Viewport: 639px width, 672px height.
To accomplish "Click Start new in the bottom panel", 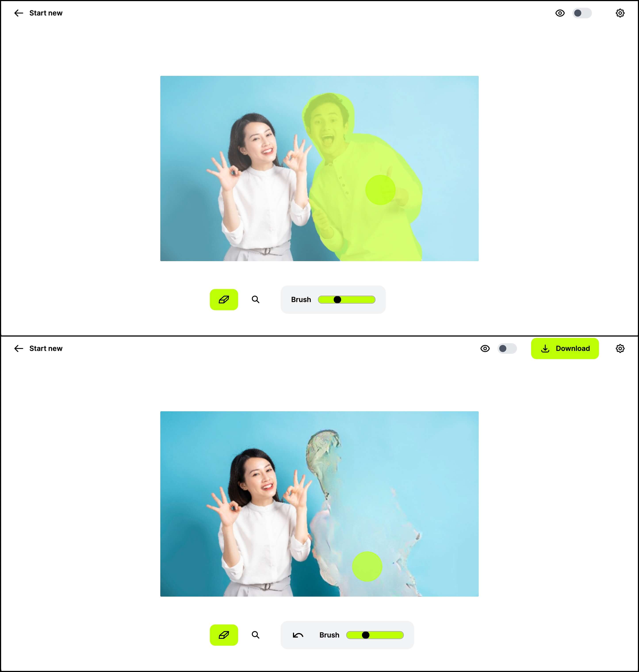I will (x=46, y=348).
